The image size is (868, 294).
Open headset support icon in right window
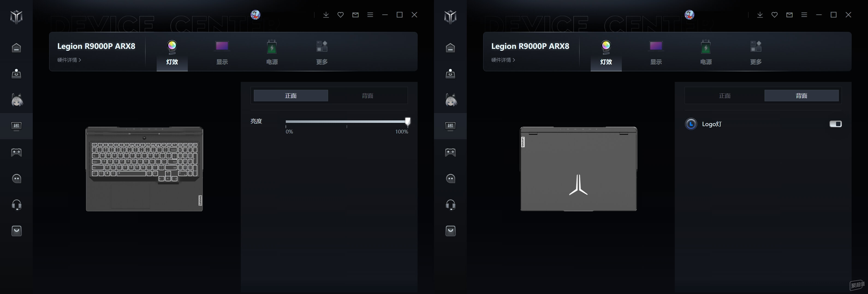point(450,205)
